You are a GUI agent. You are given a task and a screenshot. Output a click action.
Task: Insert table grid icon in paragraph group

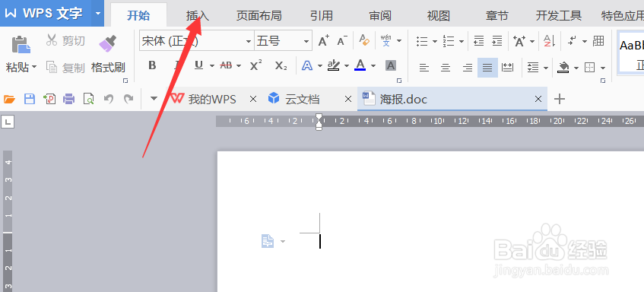(599, 40)
